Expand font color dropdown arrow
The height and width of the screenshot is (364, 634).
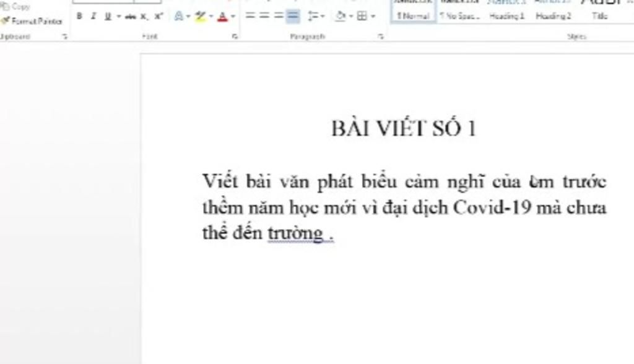[233, 17]
